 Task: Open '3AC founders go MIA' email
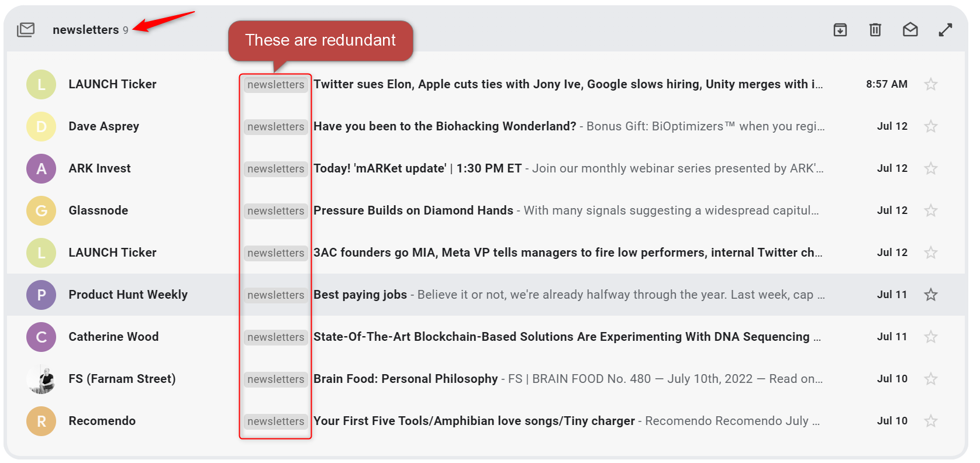click(x=568, y=253)
